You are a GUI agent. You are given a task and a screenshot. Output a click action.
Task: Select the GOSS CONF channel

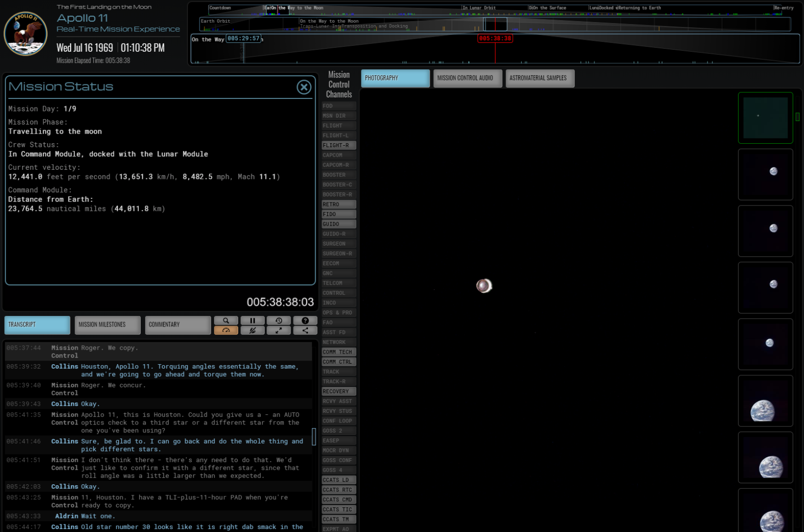click(339, 460)
